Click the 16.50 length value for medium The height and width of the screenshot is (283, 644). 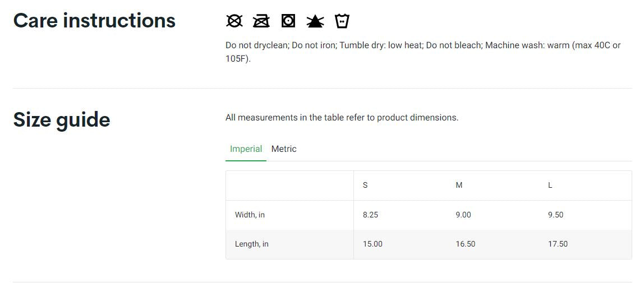pos(465,244)
